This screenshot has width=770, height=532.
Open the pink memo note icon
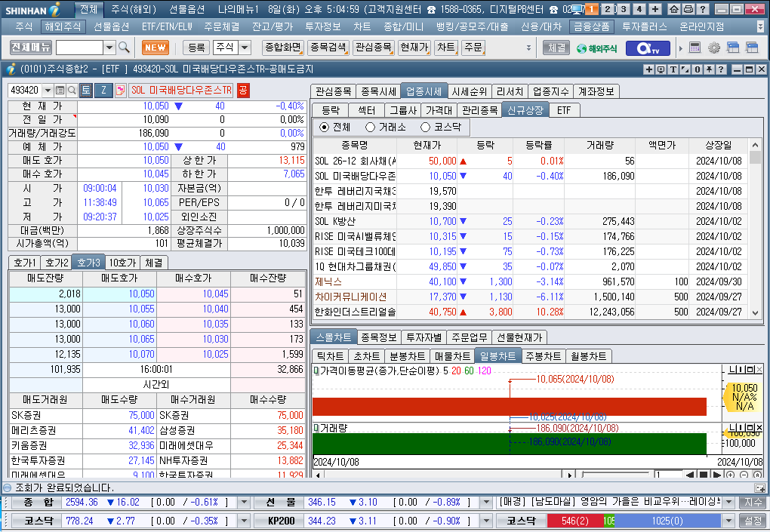[x=120, y=91]
